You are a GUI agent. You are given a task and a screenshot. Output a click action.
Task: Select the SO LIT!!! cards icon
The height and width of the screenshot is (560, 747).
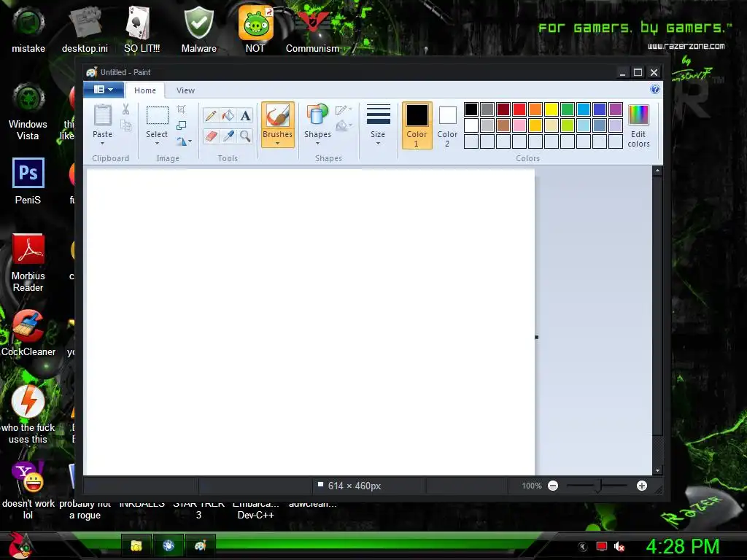tap(142, 29)
